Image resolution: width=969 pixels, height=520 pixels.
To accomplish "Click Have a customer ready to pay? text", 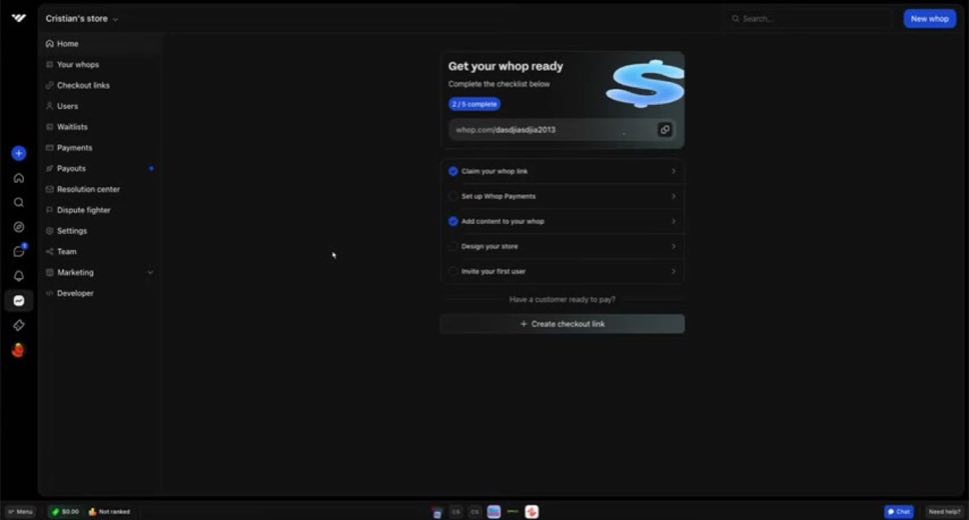I will (x=562, y=299).
